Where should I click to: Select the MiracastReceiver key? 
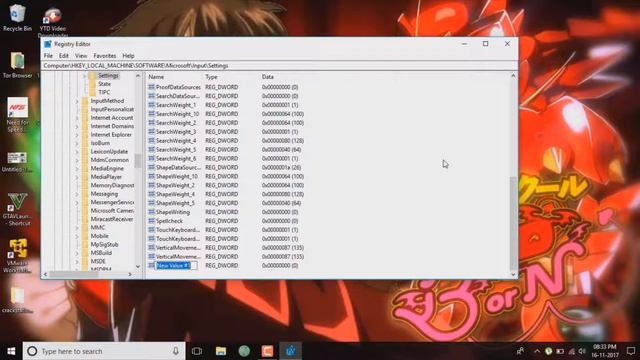(111, 219)
